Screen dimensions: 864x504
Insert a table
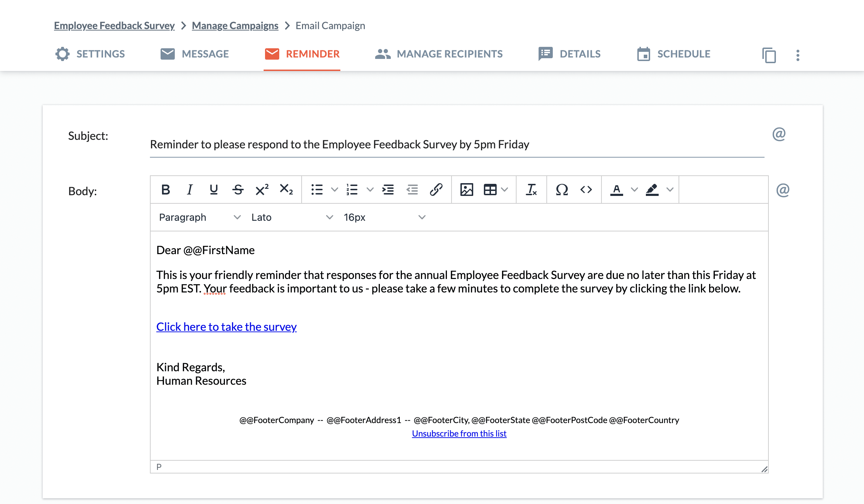coord(490,190)
